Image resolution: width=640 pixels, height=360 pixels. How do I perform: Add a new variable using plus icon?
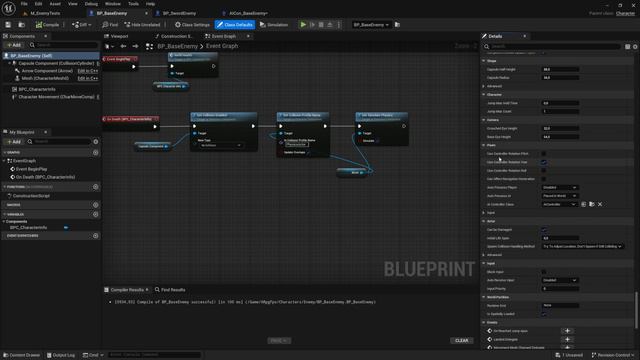(96, 214)
